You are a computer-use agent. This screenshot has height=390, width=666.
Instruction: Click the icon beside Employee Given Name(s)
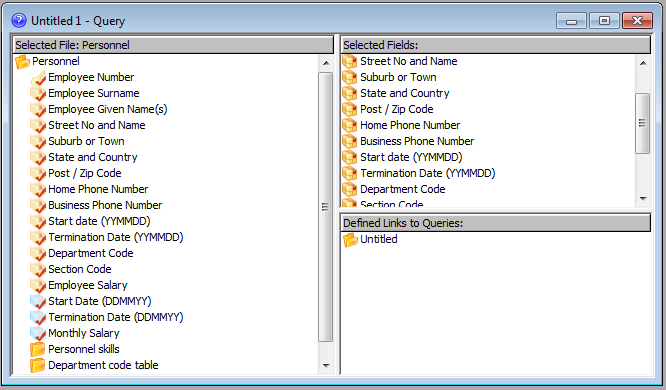click(x=38, y=110)
